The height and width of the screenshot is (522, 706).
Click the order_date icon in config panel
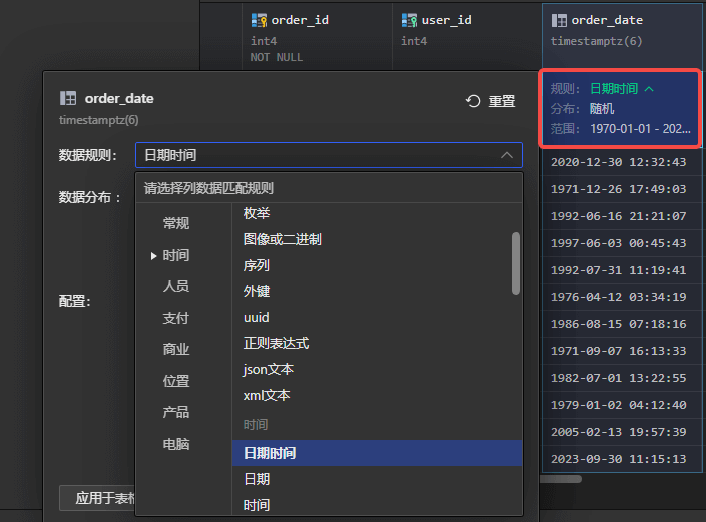coord(68,98)
